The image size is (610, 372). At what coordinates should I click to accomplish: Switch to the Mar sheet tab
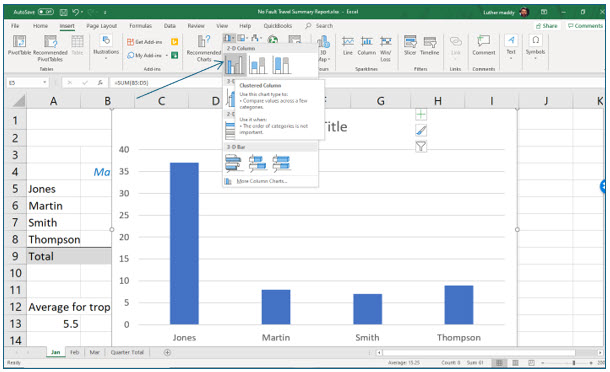(95, 353)
